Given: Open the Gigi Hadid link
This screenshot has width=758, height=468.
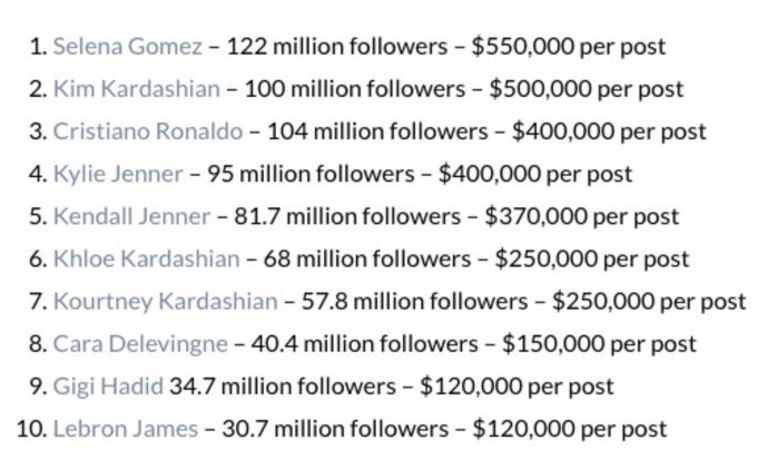Looking at the screenshot, I should (x=108, y=386).
